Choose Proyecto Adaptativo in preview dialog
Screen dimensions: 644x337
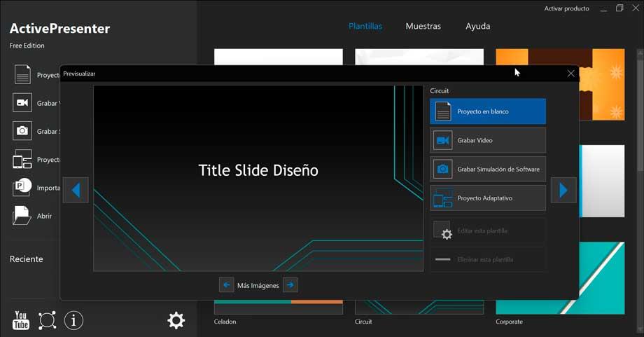coord(488,198)
